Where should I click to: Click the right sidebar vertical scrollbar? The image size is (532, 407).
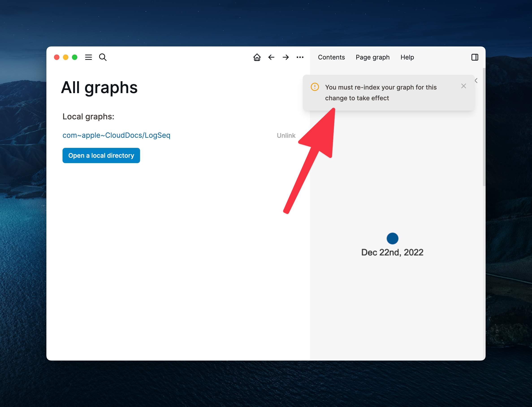484,127
